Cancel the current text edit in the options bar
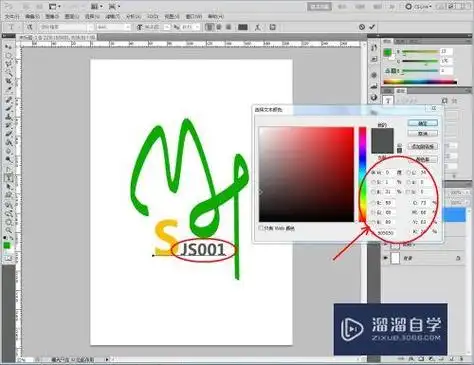This screenshot has height=365, width=474. pos(362,27)
